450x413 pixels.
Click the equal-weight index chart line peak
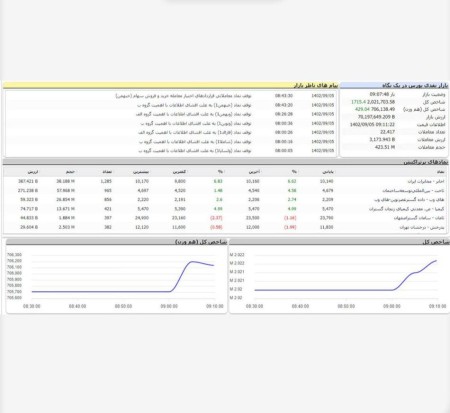(192, 262)
